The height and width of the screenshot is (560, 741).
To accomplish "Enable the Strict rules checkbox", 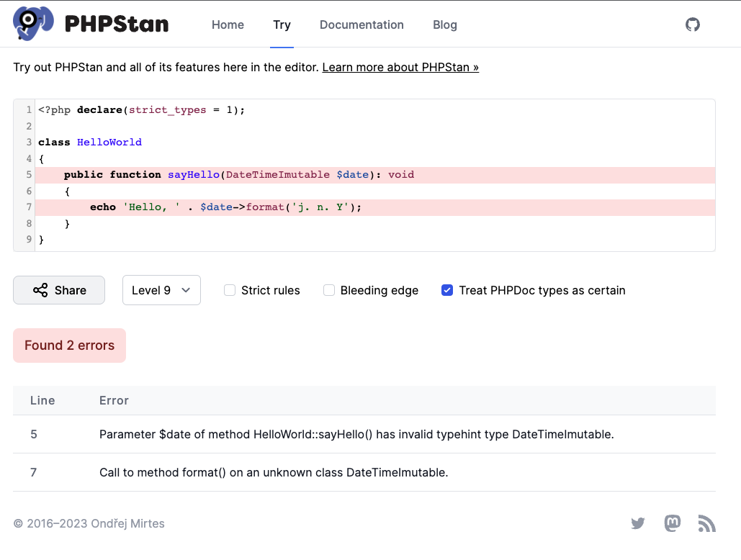I will tap(230, 290).
